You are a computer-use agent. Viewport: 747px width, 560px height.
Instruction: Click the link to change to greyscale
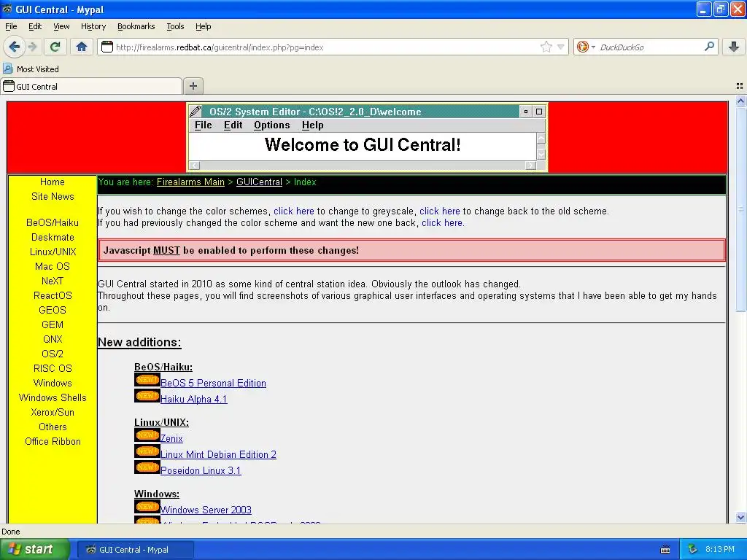pyautogui.click(x=293, y=211)
